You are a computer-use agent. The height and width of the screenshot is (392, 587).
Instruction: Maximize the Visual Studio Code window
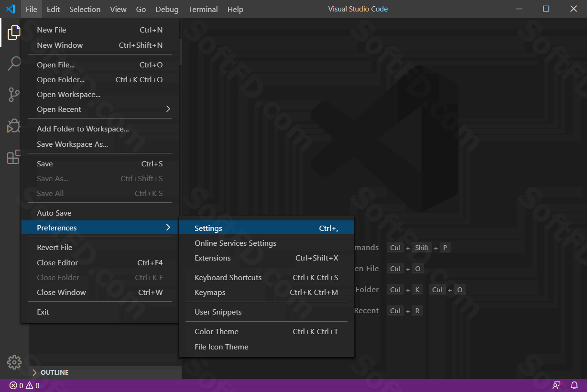(x=546, y=9)
